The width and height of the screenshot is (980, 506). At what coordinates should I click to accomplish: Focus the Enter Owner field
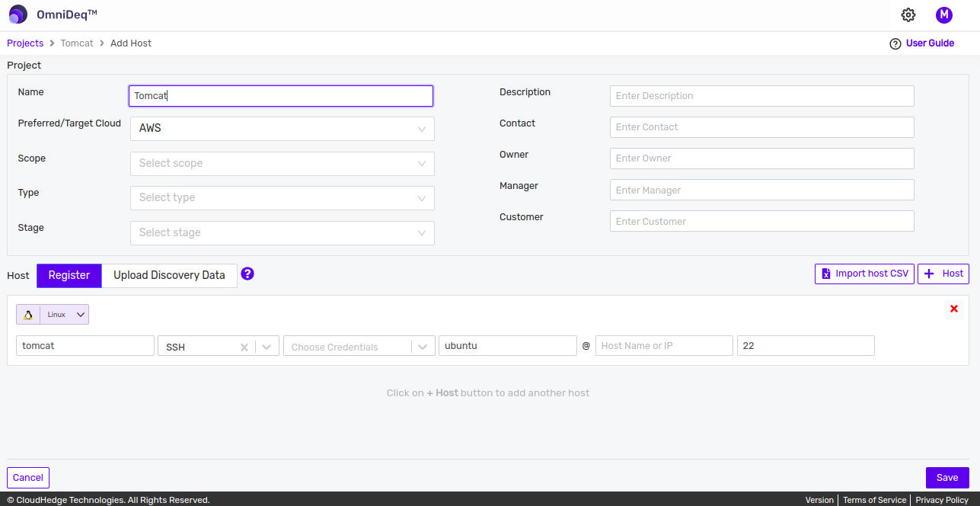(762, 159)
